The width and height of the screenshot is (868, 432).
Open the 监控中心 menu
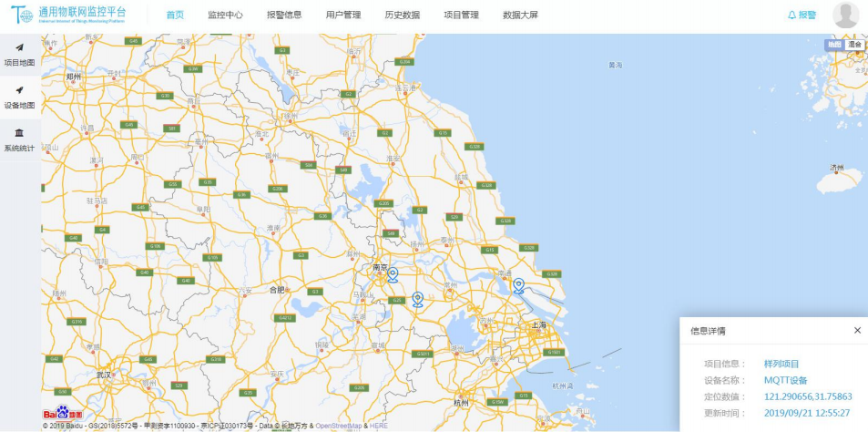click(225, 15)
